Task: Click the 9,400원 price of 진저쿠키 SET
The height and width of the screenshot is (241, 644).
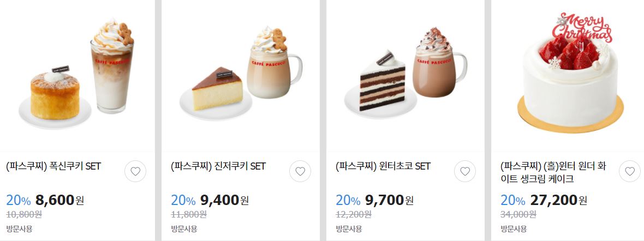Action: tap(224, 200)
